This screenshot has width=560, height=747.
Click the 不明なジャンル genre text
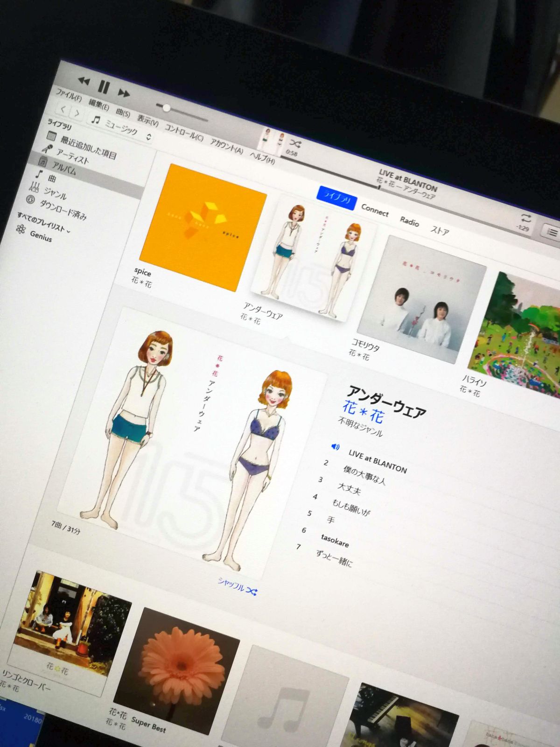(x=360, y=426)
